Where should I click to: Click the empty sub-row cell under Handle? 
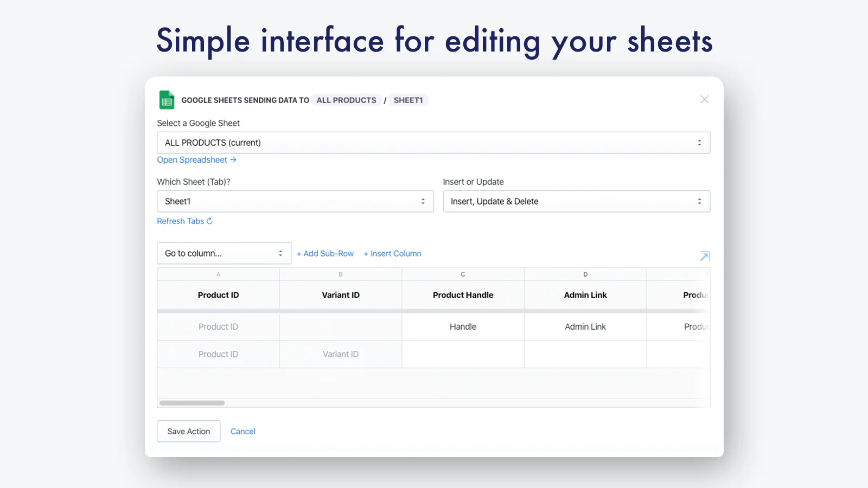tap(463, 354)
